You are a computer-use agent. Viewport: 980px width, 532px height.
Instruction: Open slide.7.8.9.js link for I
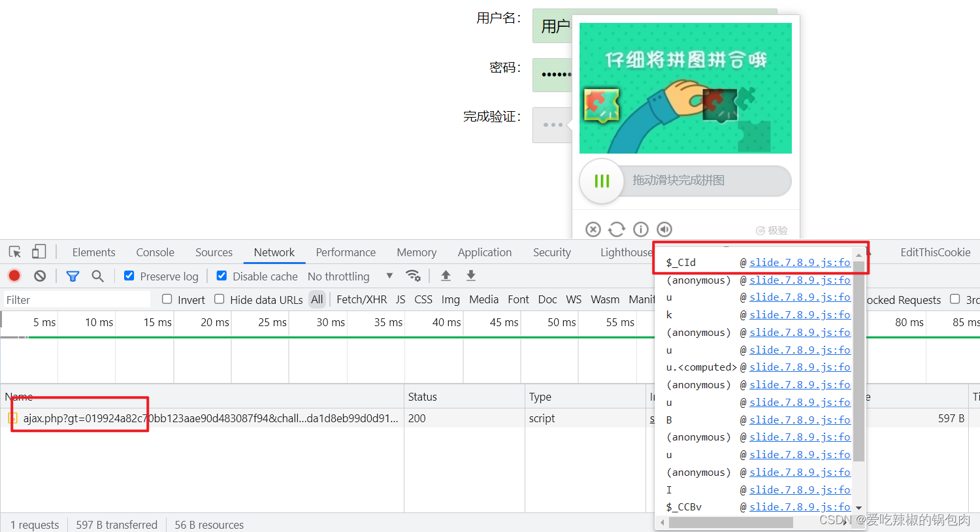click(x=800, y=490)
